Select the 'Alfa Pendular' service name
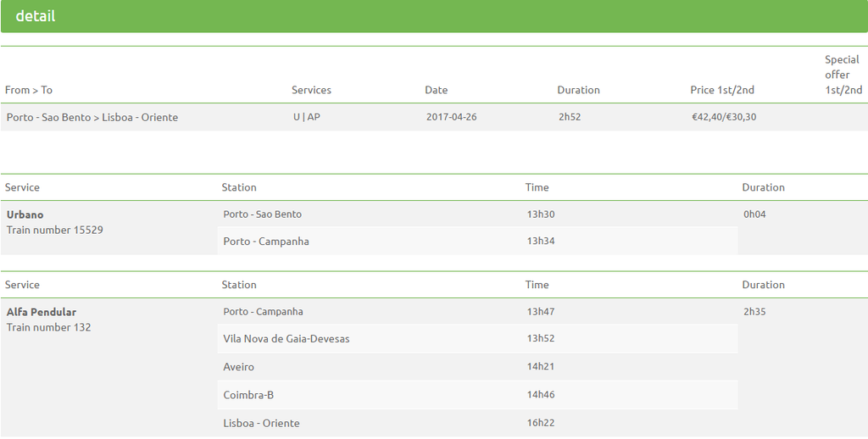 point(42,312)
